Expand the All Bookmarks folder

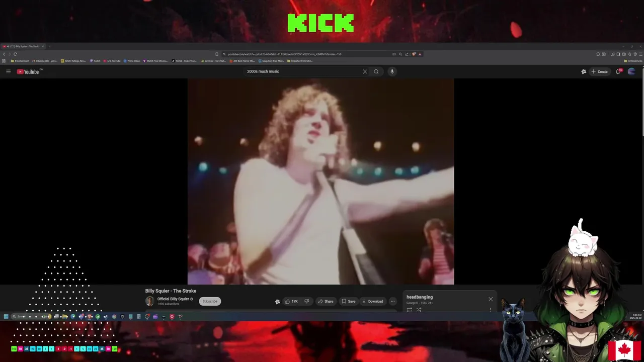point(632,61)
